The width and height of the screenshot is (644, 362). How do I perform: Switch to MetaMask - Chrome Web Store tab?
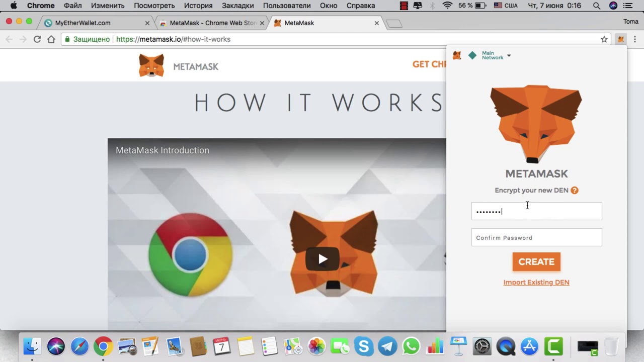click(212, 23)
